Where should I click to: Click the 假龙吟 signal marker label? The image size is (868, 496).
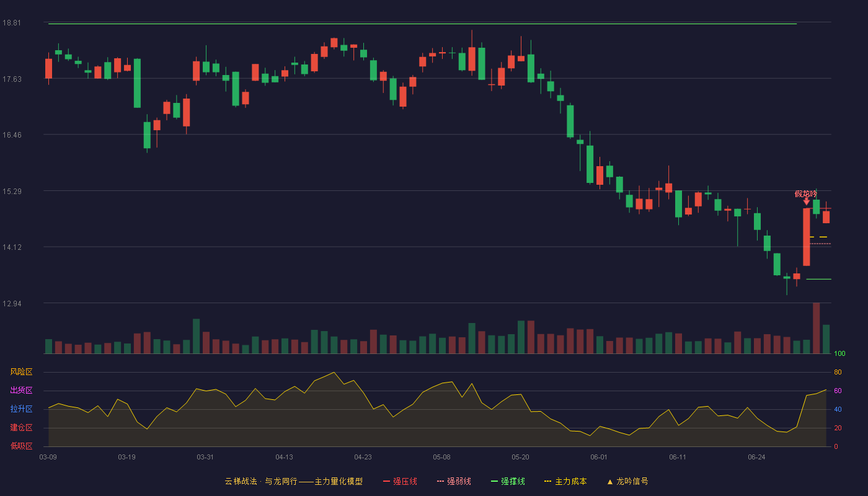pos(806,194)
